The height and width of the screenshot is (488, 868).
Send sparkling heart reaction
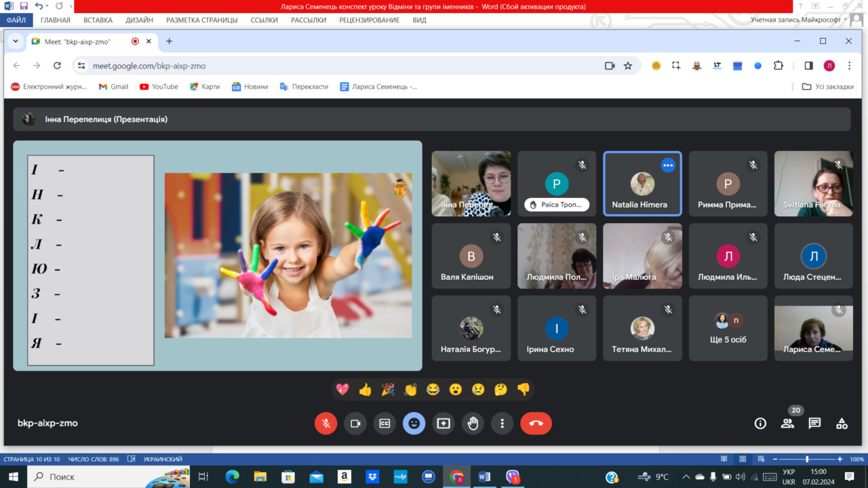click(342, 389)
